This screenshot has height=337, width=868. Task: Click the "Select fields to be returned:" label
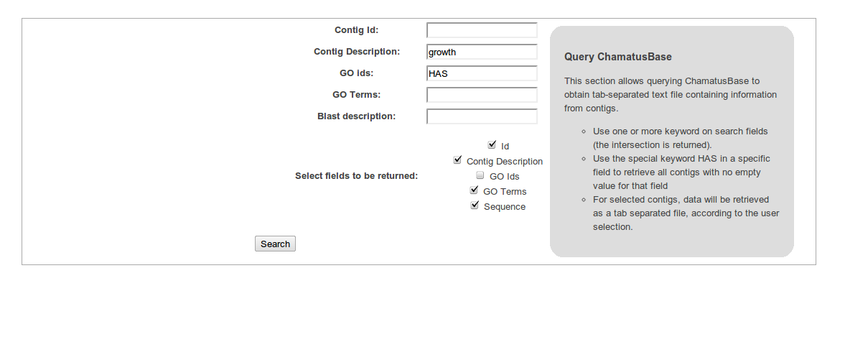coord(357,176)
